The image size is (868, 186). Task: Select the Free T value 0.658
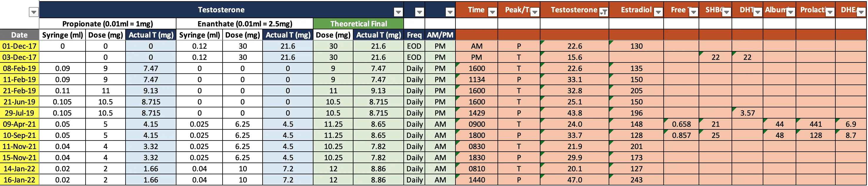tap(681, 124)
